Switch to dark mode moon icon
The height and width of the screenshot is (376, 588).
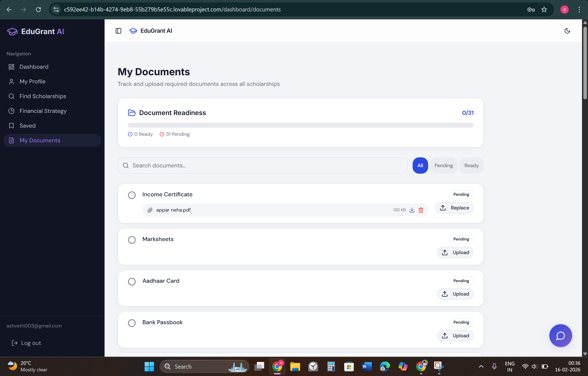(x=567, y=31)
